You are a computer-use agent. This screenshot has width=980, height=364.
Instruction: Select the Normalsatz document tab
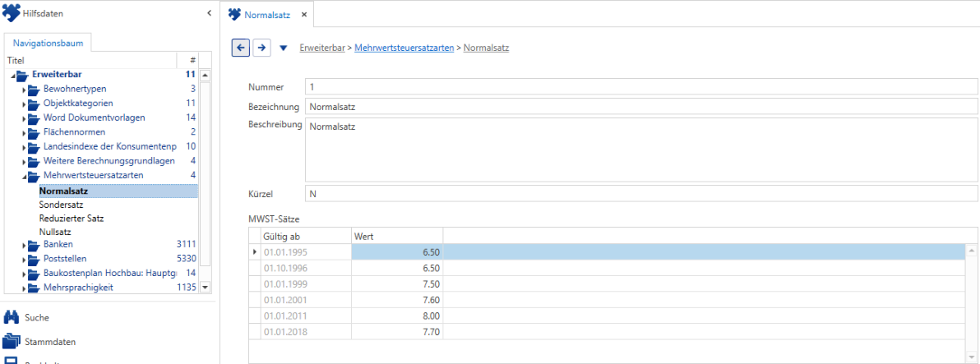pos(267,14)
